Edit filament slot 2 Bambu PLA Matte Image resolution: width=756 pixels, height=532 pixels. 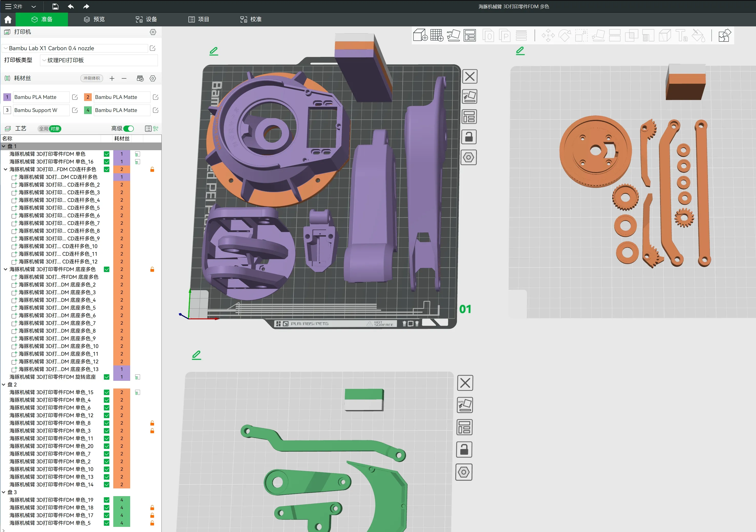click(155, 97)
